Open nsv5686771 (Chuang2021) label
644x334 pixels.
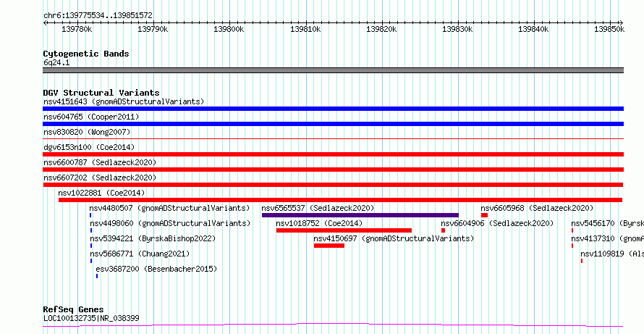[x=140, y=254]
